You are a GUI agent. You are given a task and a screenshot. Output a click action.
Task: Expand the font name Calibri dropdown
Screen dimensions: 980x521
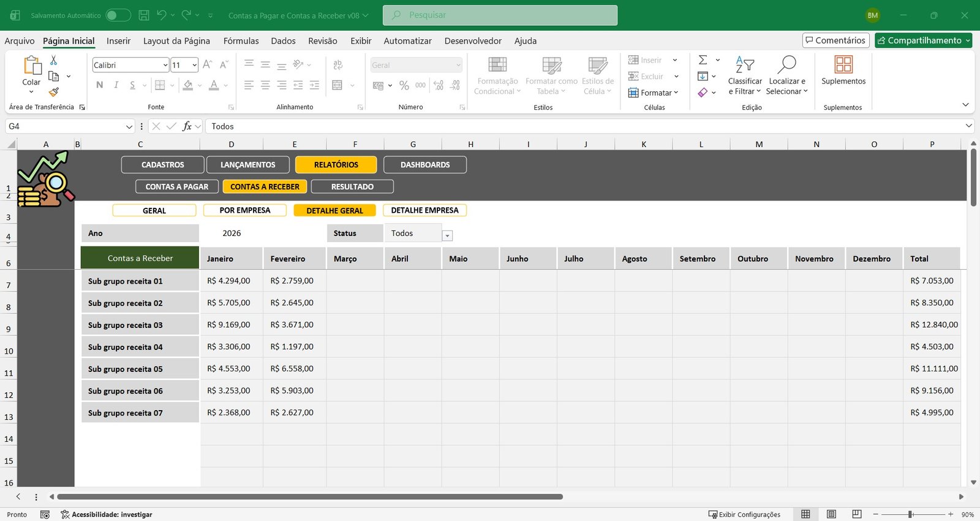click(x=165, y=65)
